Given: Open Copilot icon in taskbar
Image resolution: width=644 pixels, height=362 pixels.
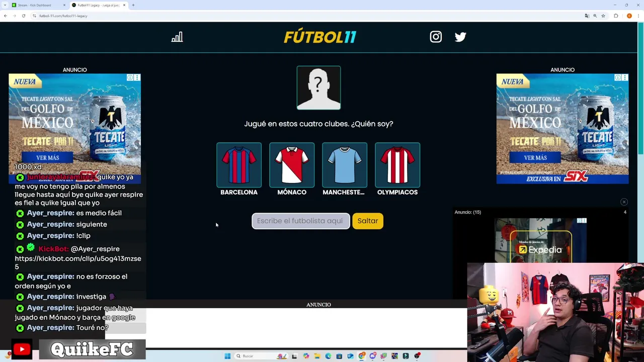Looking at the screenshot, I should click(306, 356).
